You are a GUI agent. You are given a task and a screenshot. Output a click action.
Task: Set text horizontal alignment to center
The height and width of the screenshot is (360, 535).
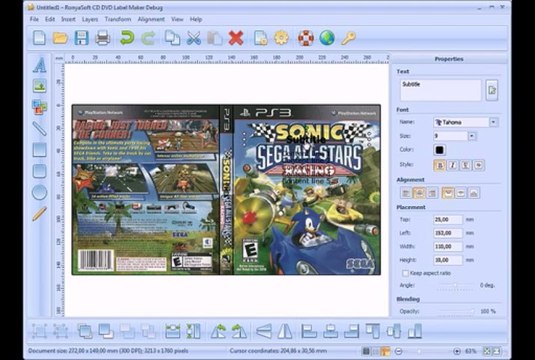click(419, 193)
